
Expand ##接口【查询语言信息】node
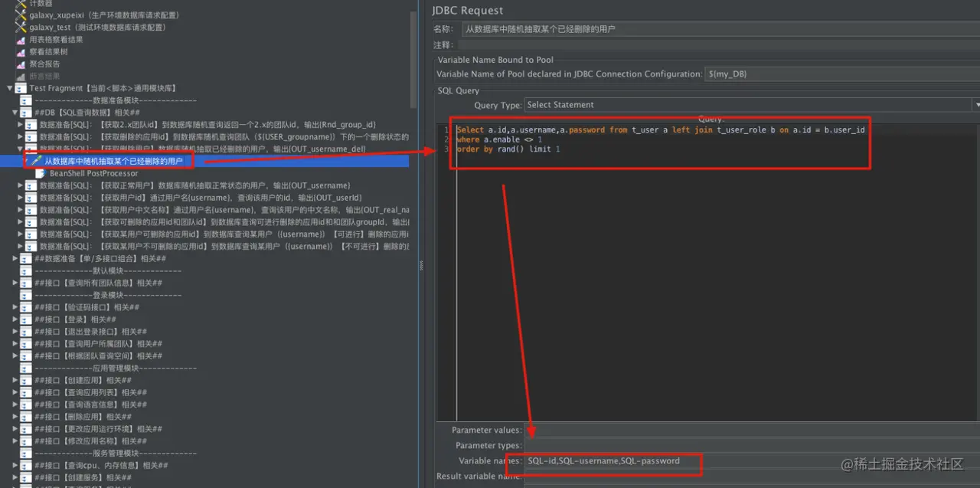[x=15, y=404]
